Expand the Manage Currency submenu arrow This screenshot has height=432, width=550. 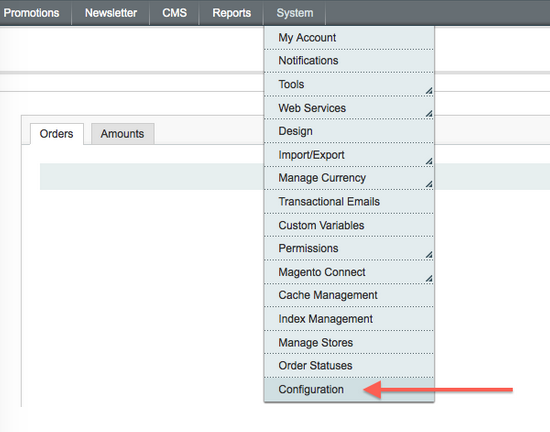click(x=429, y=184)
